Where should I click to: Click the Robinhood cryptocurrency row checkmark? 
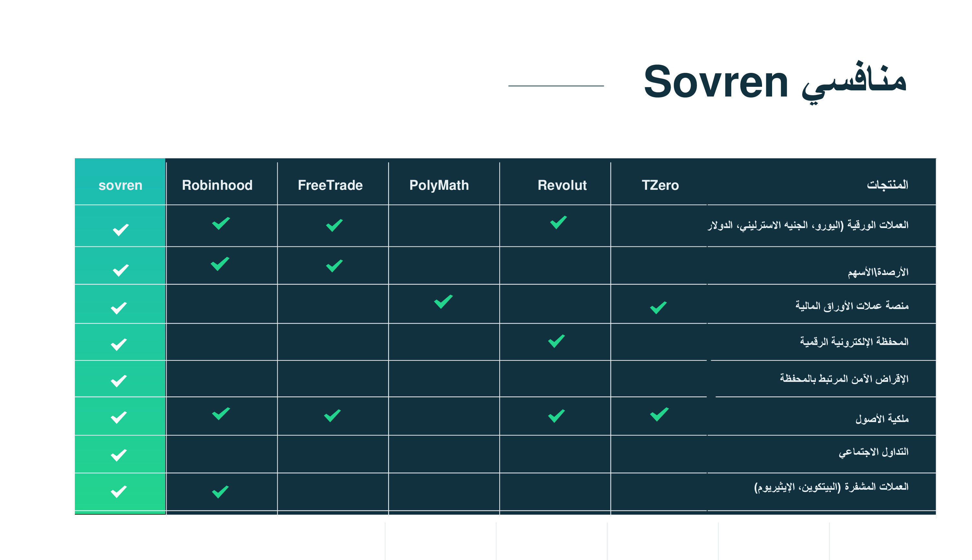pyautogui.click(x=220, y=492)
